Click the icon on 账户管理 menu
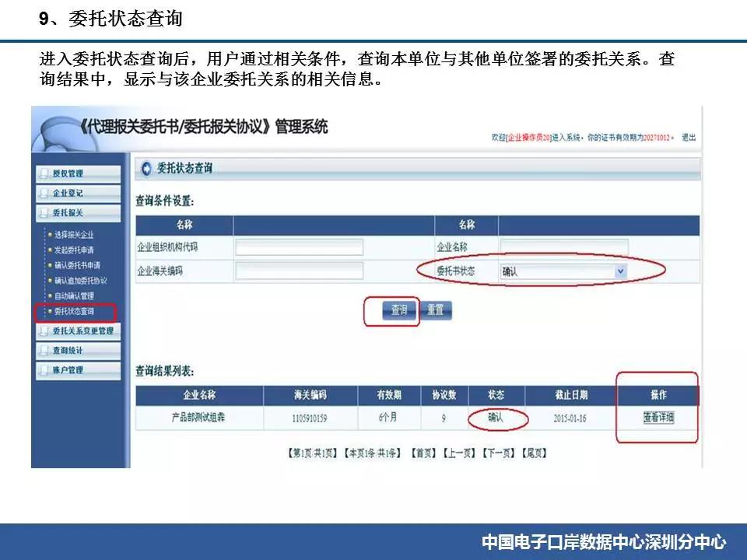 [44, 369]
